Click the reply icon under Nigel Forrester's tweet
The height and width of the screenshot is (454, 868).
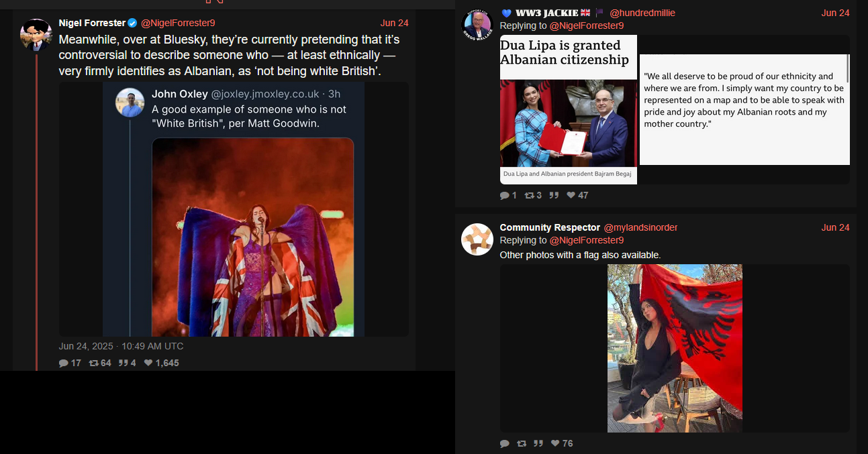click(64, 363)
